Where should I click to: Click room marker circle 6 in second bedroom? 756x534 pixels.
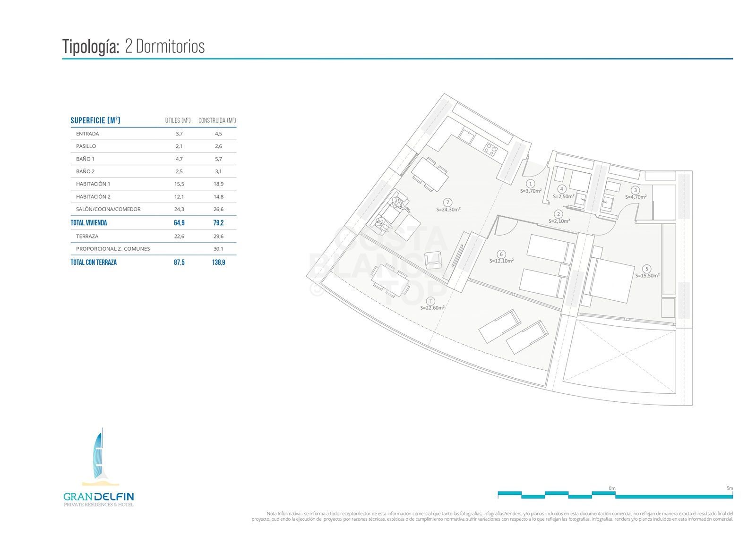pyautogui.click(x=501, y=254)
